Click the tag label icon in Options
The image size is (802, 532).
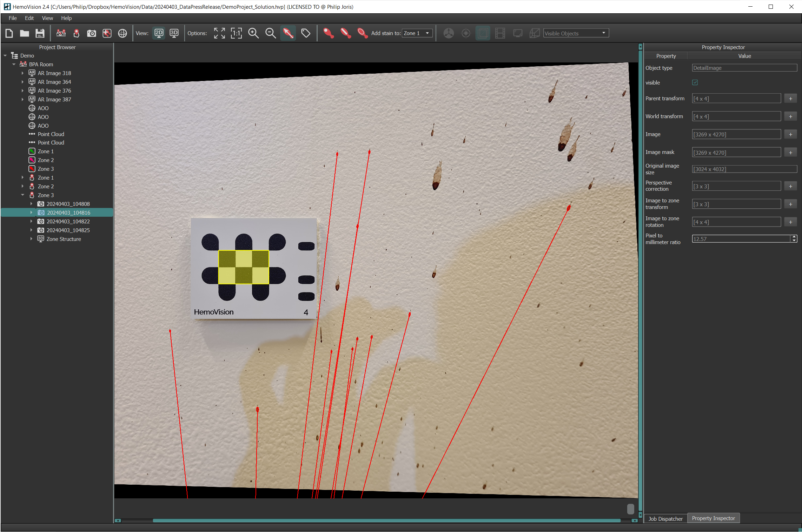coord(306,33)
